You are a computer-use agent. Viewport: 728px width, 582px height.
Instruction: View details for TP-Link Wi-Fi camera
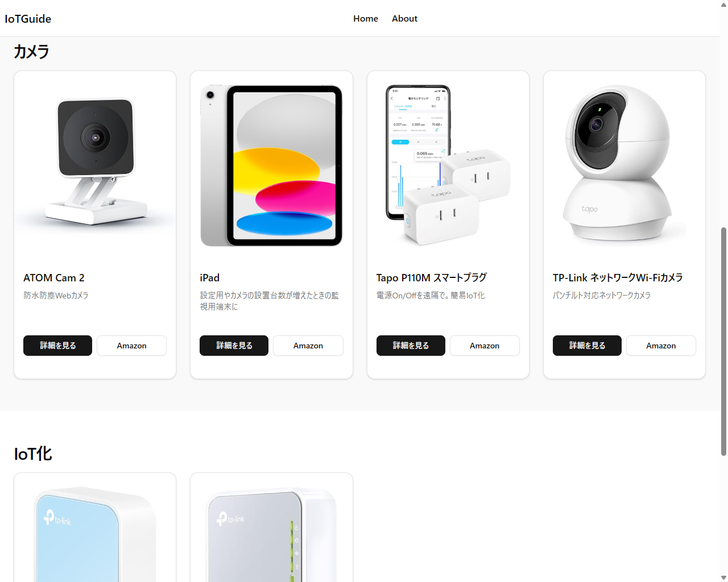coord(587,346)
